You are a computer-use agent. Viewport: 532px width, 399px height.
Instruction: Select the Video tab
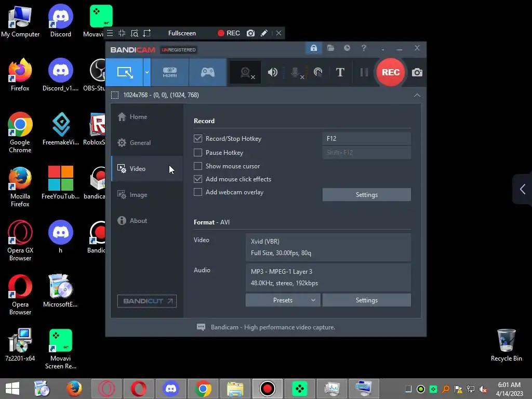point(147,169)
